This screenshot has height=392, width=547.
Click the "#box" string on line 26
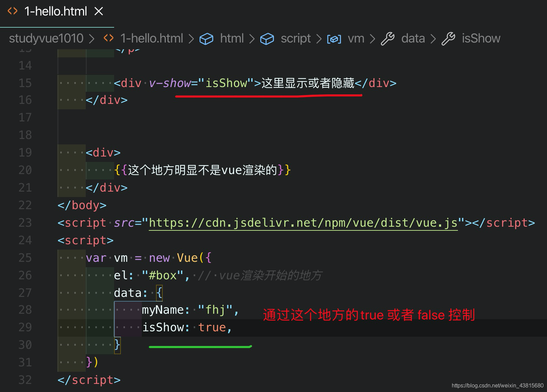pyautogui.click(x=163, y=275)
